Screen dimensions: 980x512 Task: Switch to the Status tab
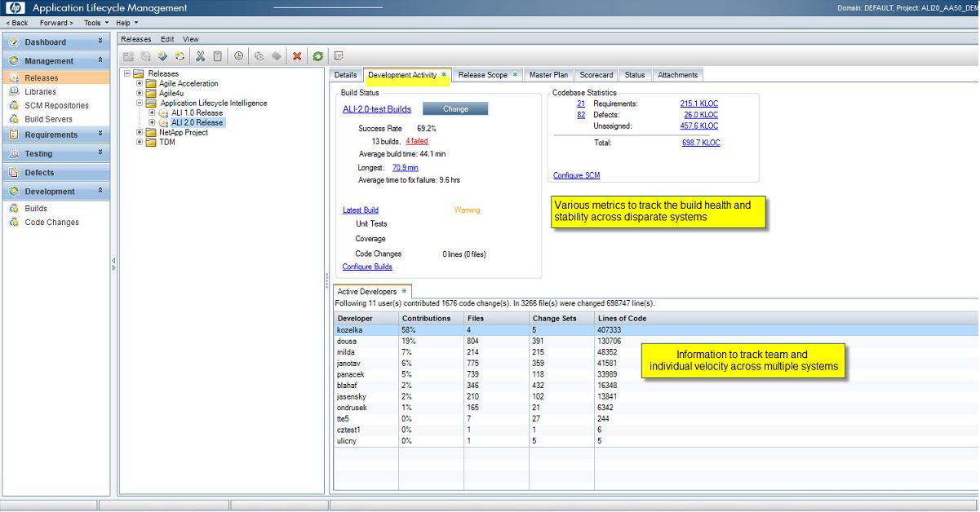[x=635, y=75]
